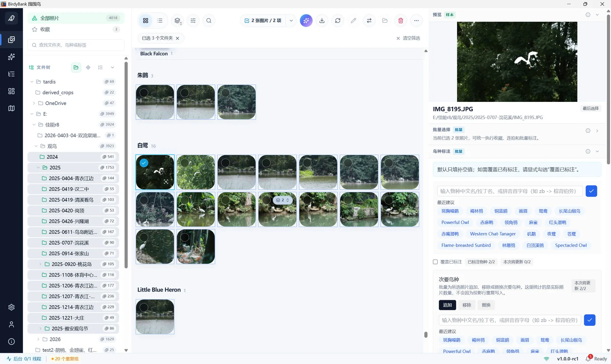Open the stack grouping options
The width and height of the screenshot is (611, 364).
tap(177, 21)
